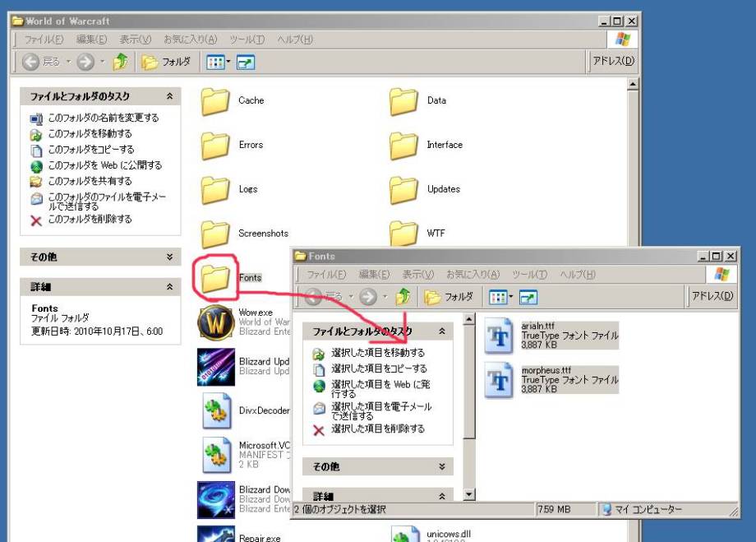Select the Repair.exe icon

coord(216,534)
